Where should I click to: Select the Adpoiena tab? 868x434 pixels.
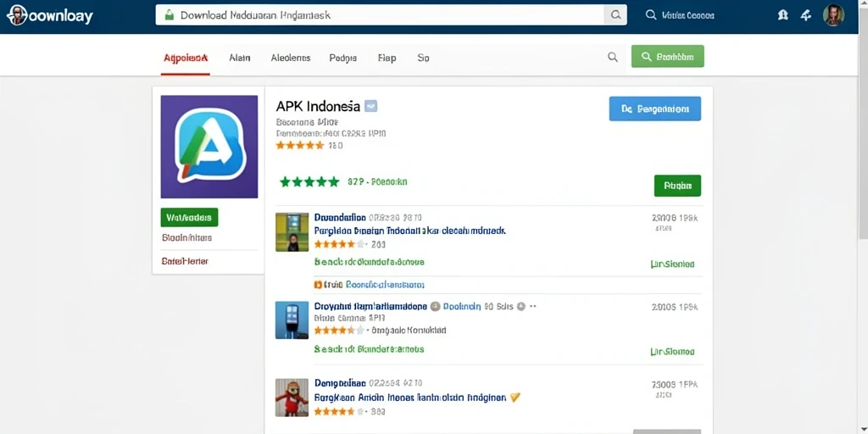point(186,58)
